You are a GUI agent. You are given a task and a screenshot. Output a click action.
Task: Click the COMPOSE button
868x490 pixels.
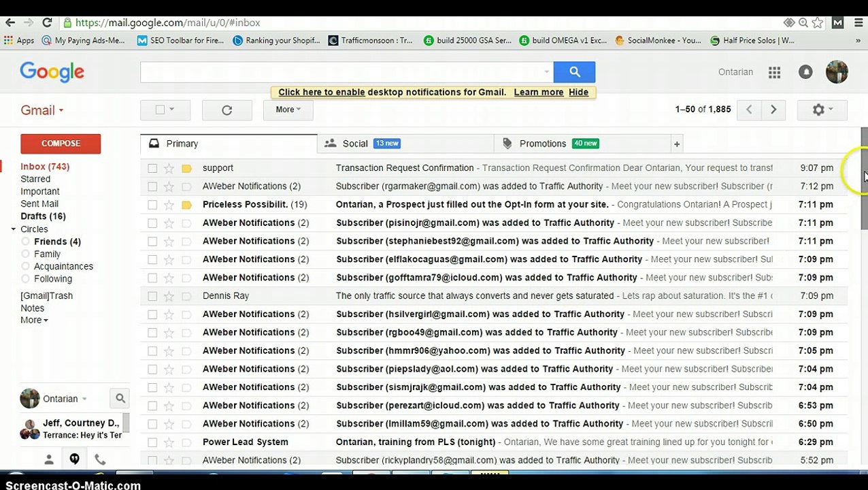tap(61, 144)
